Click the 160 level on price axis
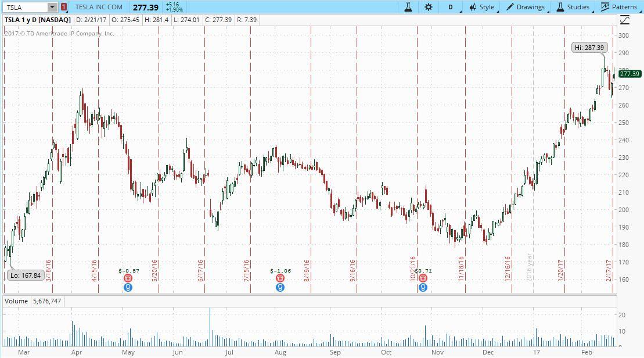 [624, 280]
